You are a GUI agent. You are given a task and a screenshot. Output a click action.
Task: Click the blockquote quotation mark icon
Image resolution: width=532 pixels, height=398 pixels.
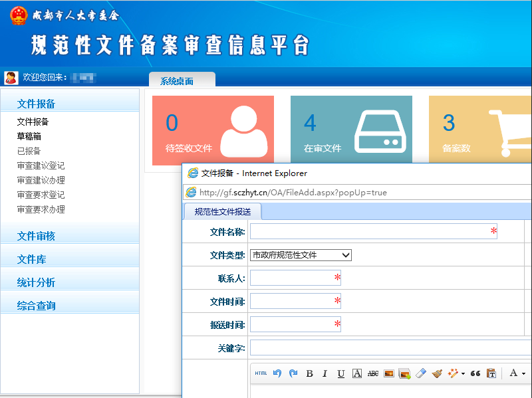pos(475,373)
